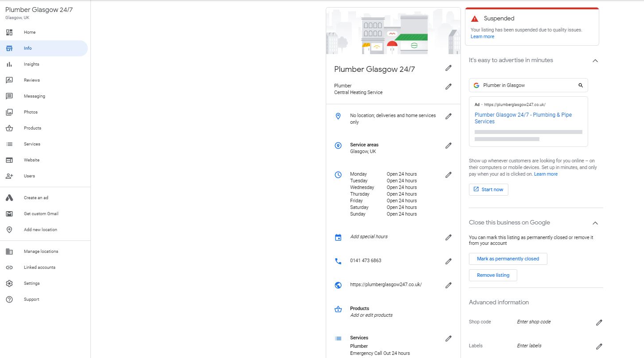
Task: Open Learn more link under Suspended notice
Action: [482, 37]
